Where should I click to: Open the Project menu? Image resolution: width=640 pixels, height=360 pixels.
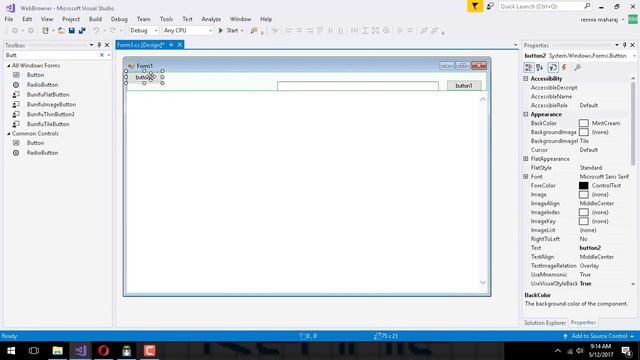[71, 19]
